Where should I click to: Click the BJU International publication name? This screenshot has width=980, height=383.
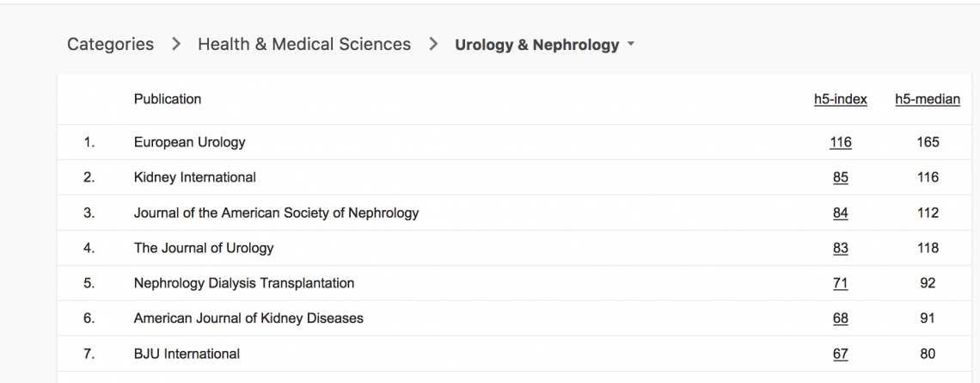[x=187, y=354]
